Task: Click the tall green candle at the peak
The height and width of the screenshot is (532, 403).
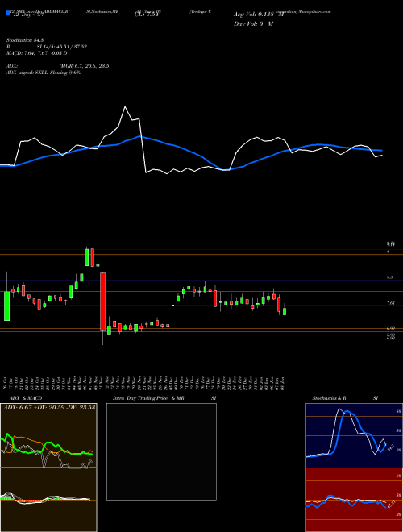Action: coord(87,257)
